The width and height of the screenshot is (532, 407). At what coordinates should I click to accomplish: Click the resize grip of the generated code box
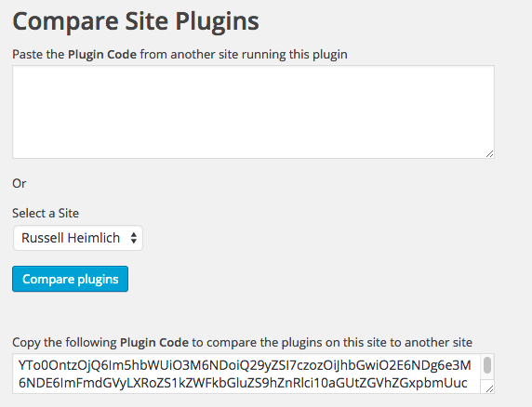(489, 388)
